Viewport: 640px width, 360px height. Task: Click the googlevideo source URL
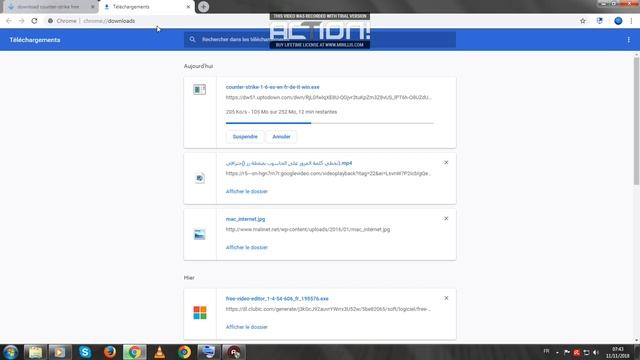click(328, 173)
